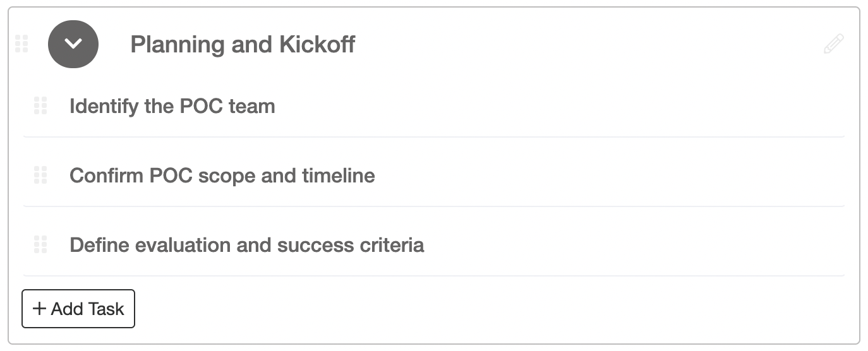This screenshot has height=351, width=868.
Task: Click the grip dots next to Define evaluation task
Action: pos(40,244)
